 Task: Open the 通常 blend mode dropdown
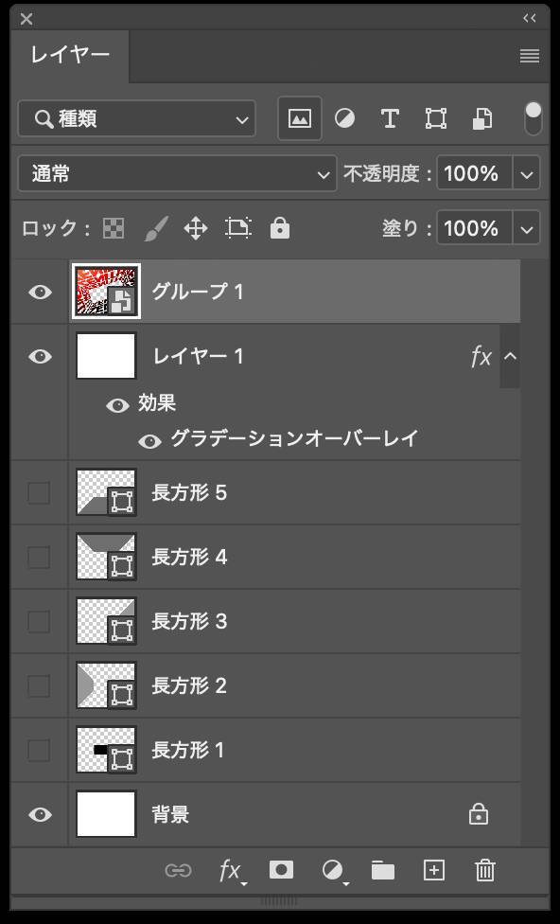coord(177,174)
